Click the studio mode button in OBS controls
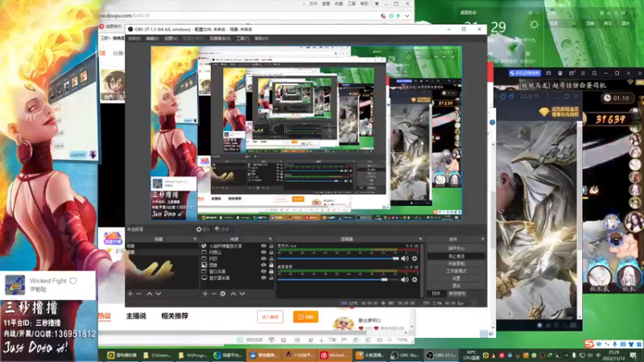The width and height of the screenshot is (644, 362). 456,271
